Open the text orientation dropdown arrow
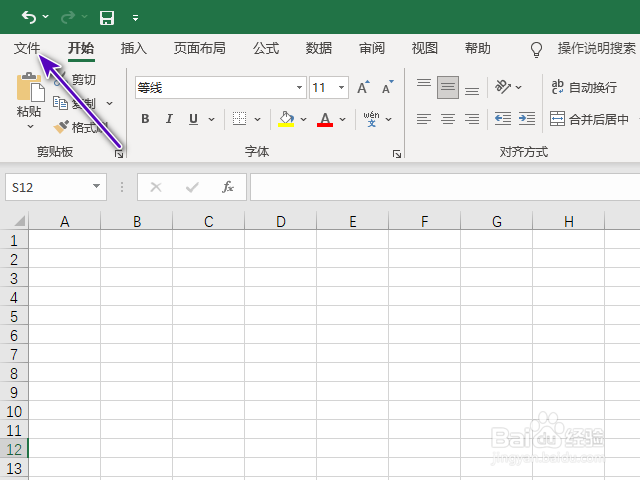This screenshot has height=480, width=640. [x=518, y=87]
